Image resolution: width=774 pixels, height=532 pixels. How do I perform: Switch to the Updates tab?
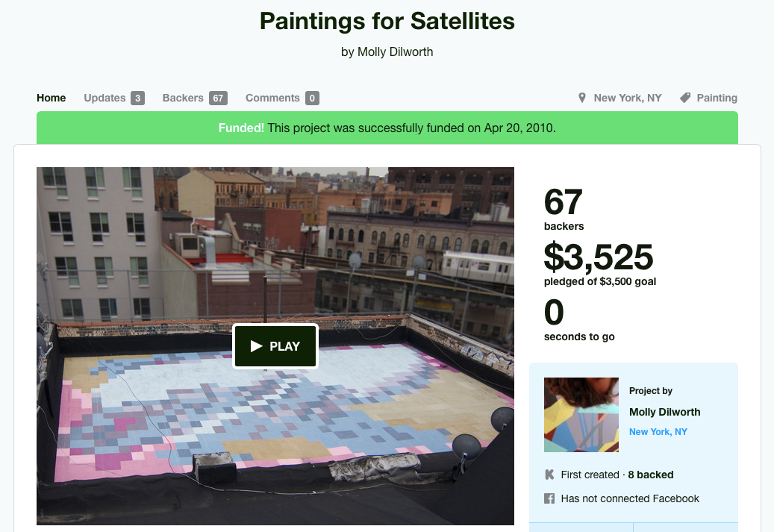click(104, 98)
